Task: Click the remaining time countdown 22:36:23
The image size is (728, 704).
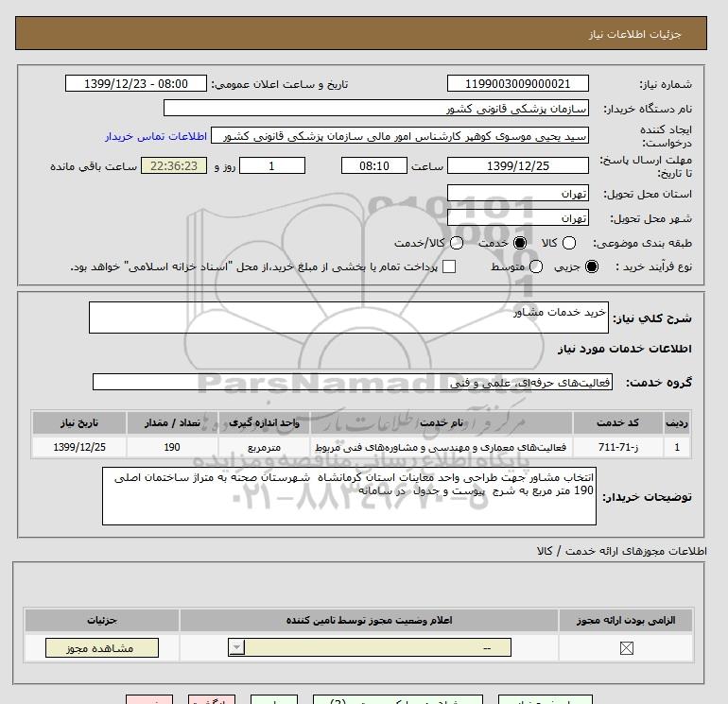Action: (174, 165)
